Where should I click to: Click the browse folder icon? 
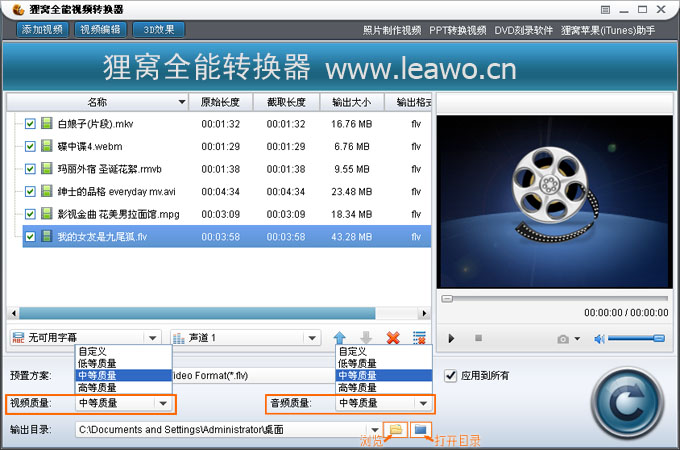pyautogui.click(x=395, y=430)
